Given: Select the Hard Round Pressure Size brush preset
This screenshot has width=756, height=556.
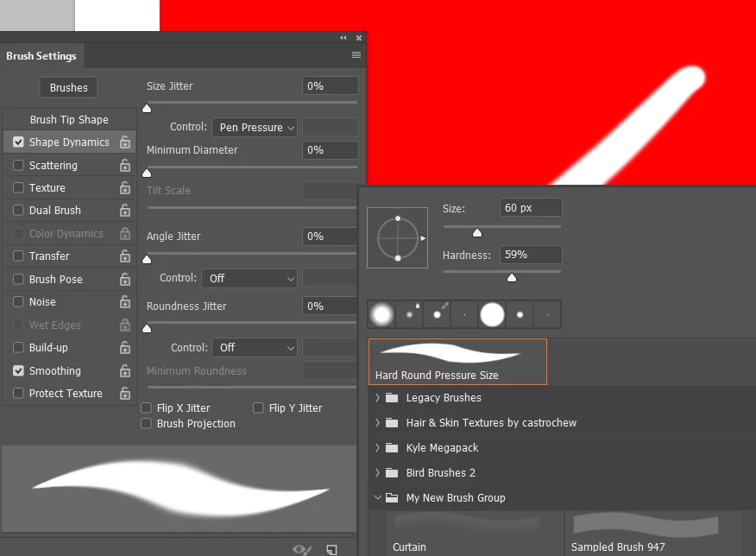Looking at the screenshot, I should point(457,362).
